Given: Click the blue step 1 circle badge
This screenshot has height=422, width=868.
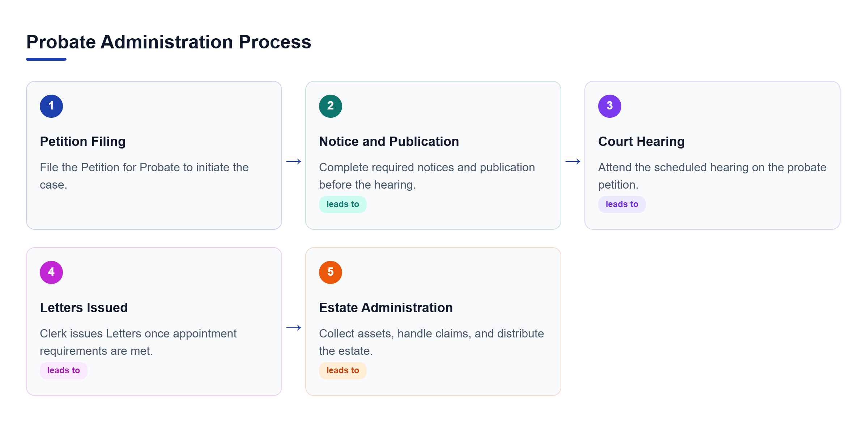Looking at the screenshot, I should 51,106.
